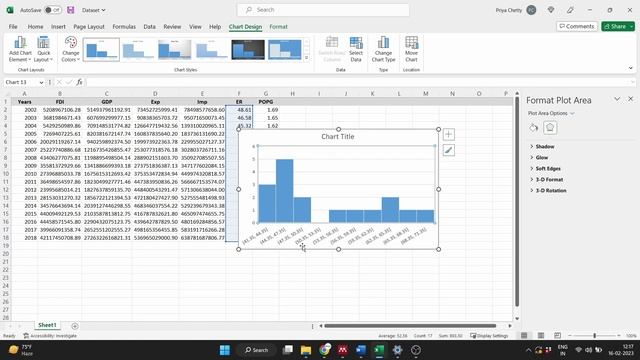The width and height of the screenshot is (640, 360).
Task: Open Quick Layout options
Action: pos(43,49)
